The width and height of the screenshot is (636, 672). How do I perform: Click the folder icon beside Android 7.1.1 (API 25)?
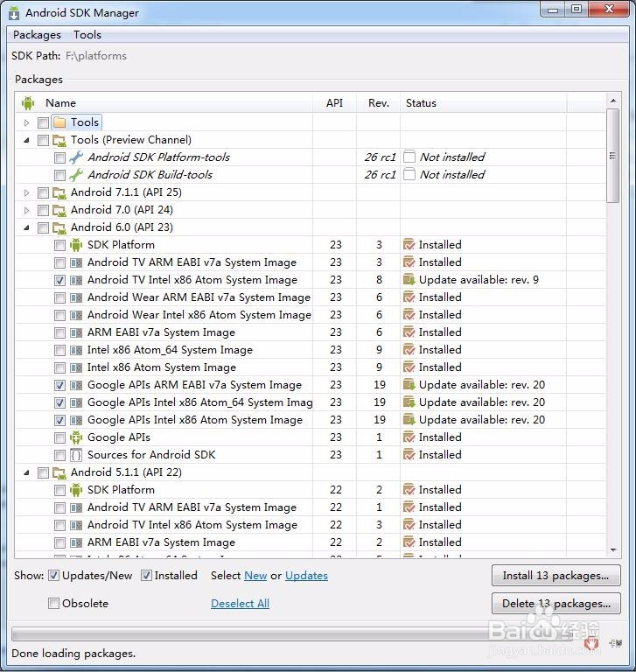tap(59, 192)
